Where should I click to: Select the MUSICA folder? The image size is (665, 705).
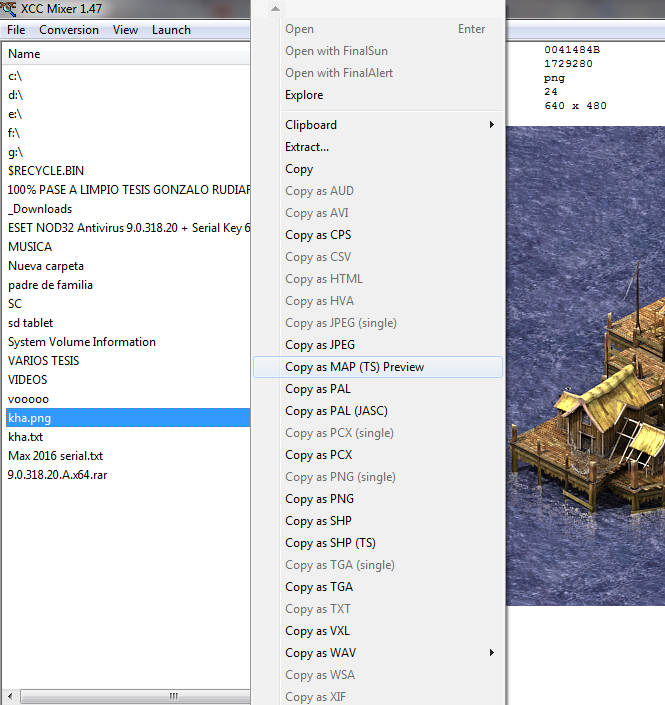tap(30, 247)
